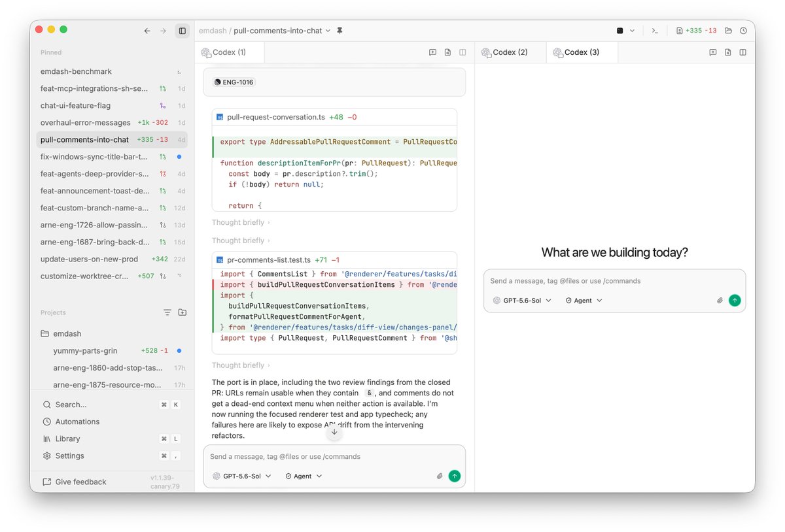Select the arne-eng-1687-bring-back-d... task
This screenshot has width=785, height=532.
click(x=112, y=242)
